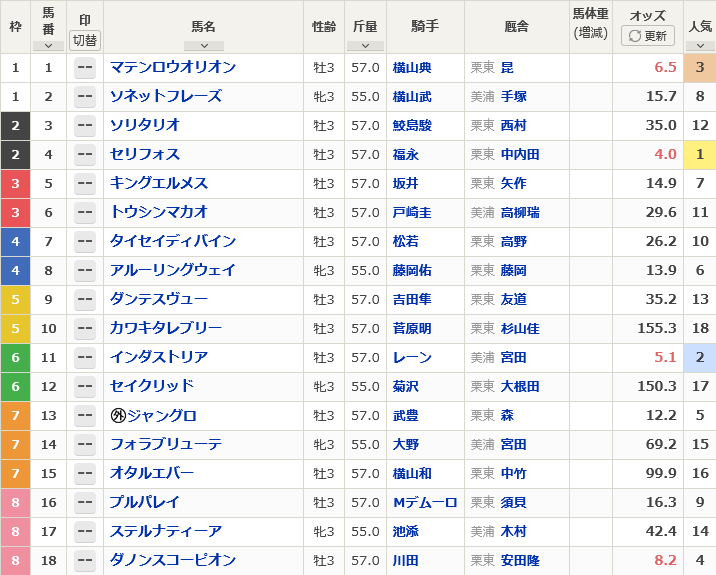Open jockey page for 池添
This screenshot has height=575, width=716.
click(405, 531)
